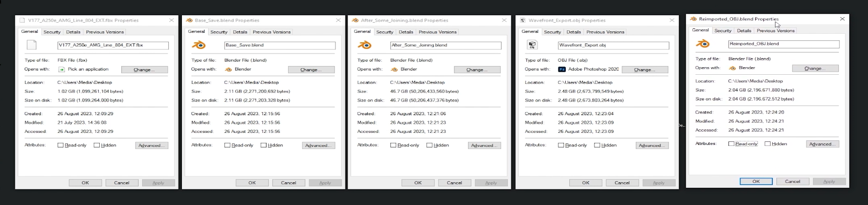The image size is (868, 205).
Task: Click Blender icon beside Reimported_OBJ filename field
Action: click(x=703, y=43)
